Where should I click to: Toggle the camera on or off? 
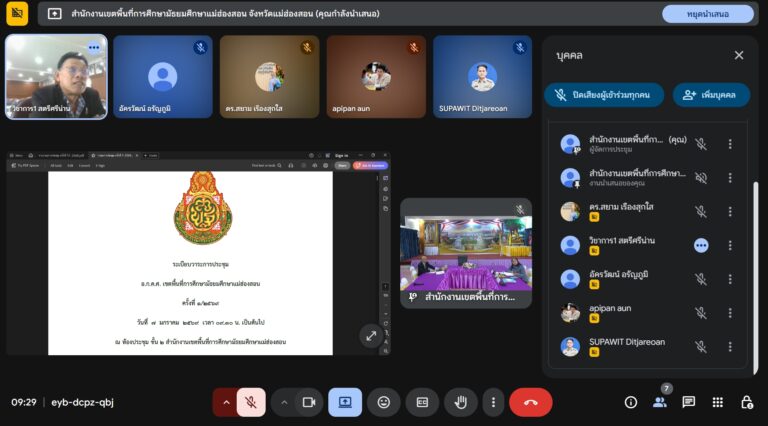pos(309,402)
